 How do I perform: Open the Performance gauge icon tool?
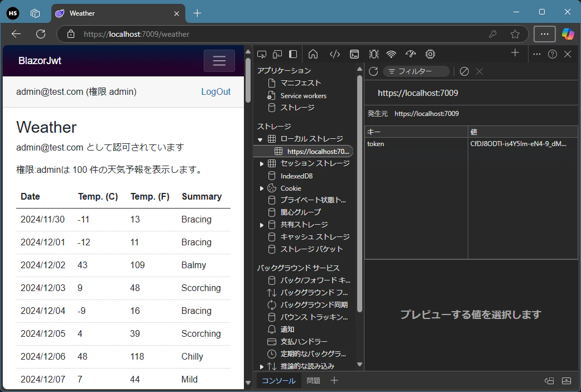coord(411,55)
